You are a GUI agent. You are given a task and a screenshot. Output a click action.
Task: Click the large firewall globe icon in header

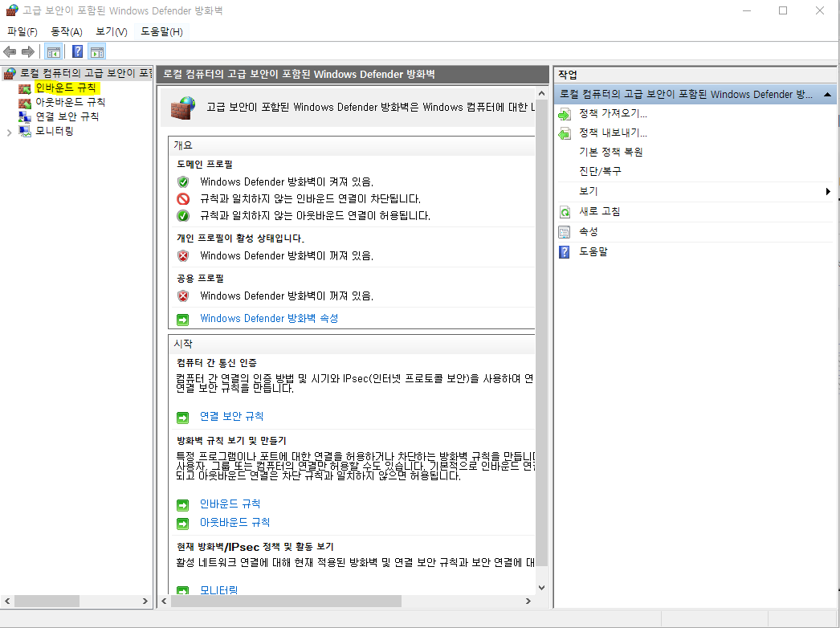(x=182, y=108)
